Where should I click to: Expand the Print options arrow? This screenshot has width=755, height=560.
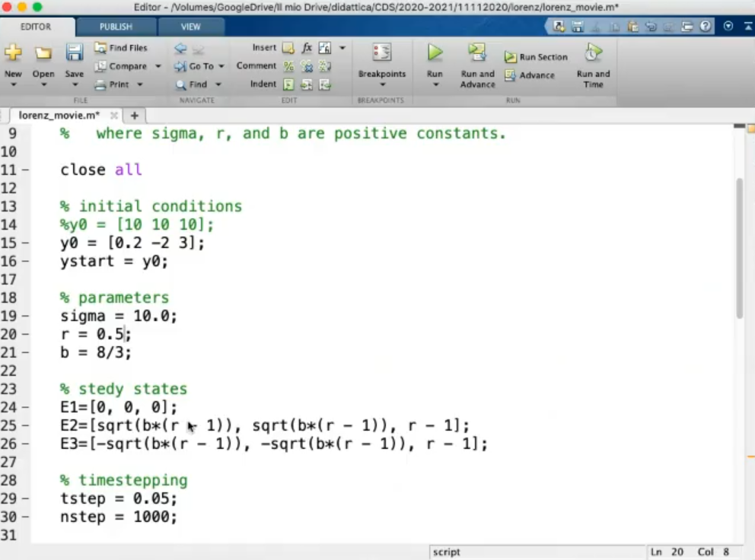[140, 84]
